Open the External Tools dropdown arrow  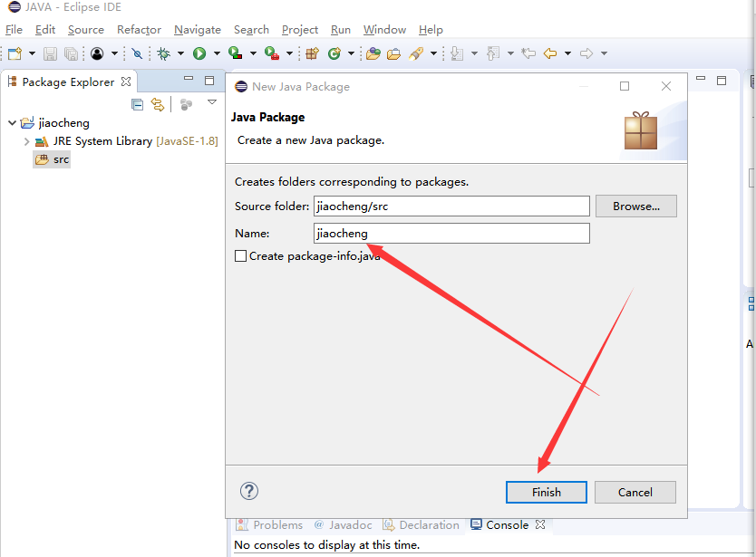pos(289,53)
